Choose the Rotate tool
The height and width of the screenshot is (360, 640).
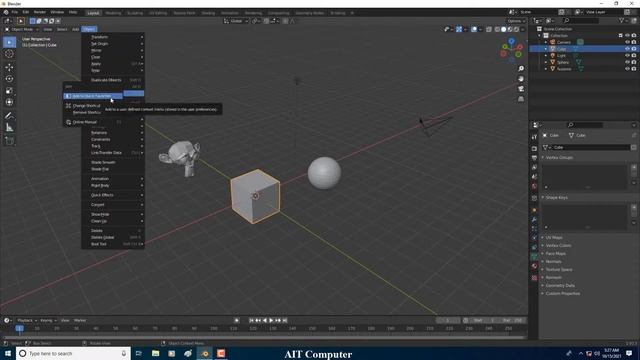pos(9,79)
